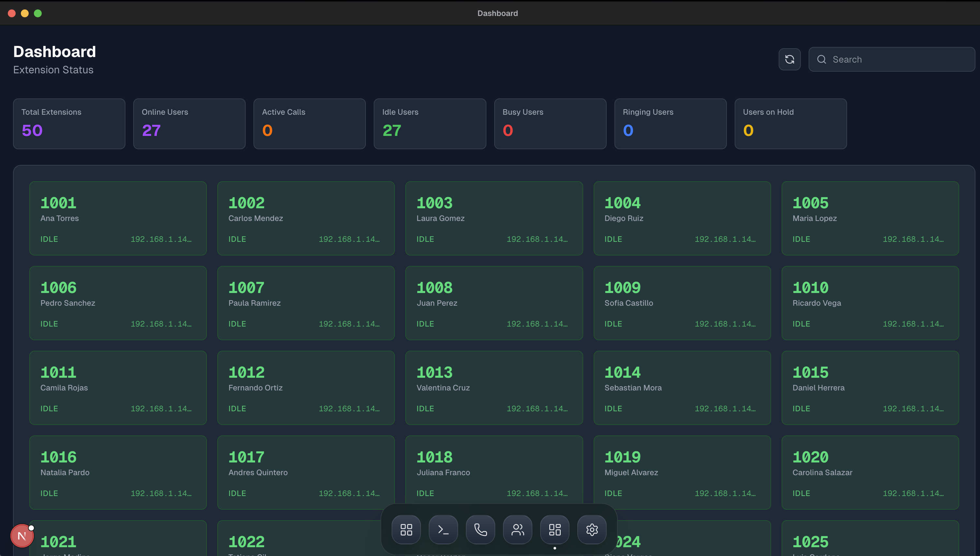Click the magnifier icon in the search bar
This screenshot has width=980, height=556.
pyautogui.click(x=822, y=59)
